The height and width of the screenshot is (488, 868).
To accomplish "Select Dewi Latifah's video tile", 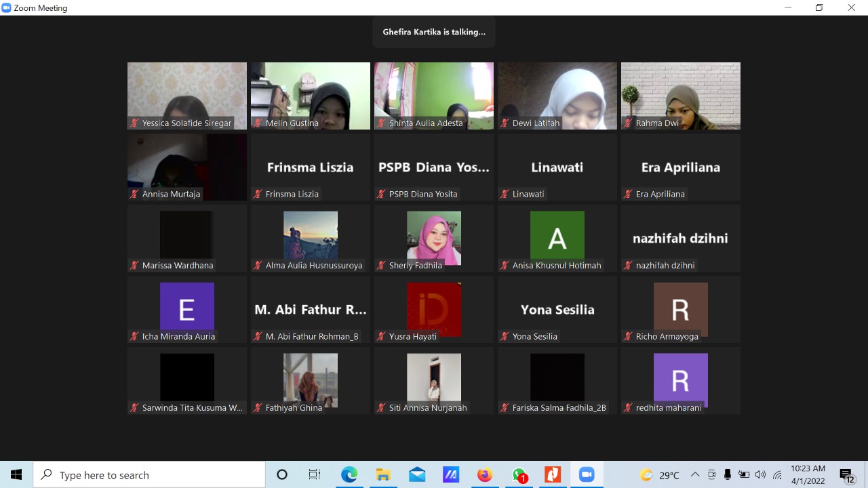I will (x=557, y=96).
